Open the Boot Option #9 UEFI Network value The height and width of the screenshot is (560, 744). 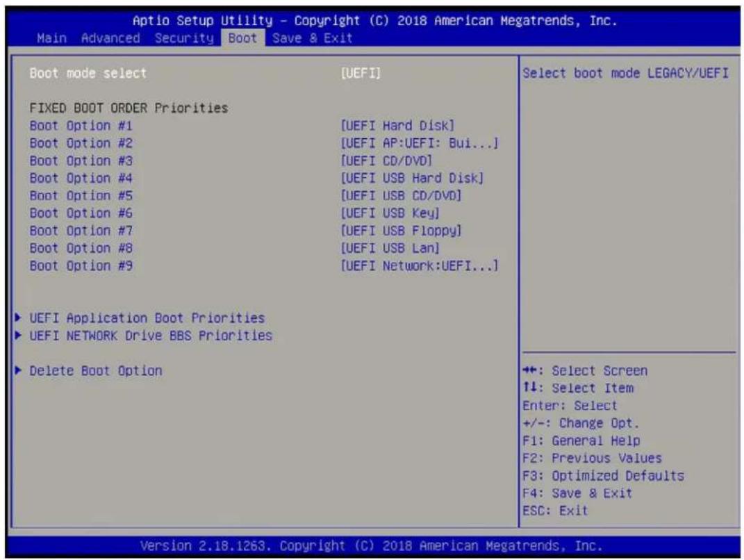point(420,266)
